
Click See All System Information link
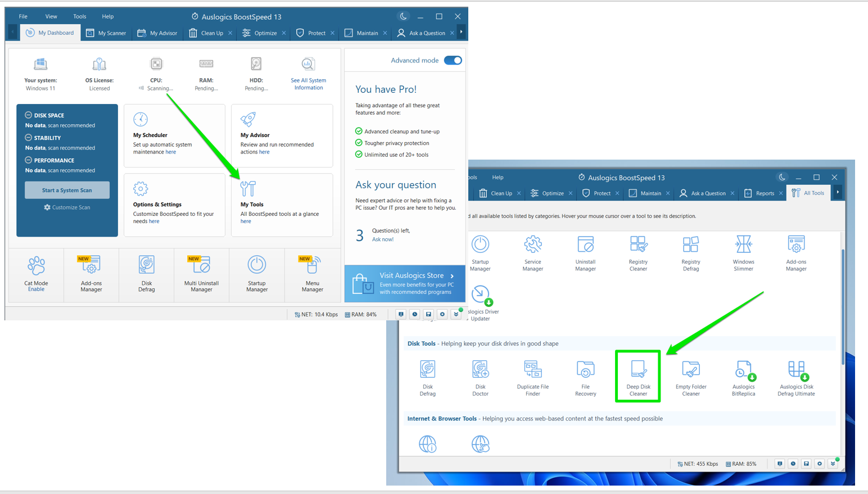[x=308, y=84]
